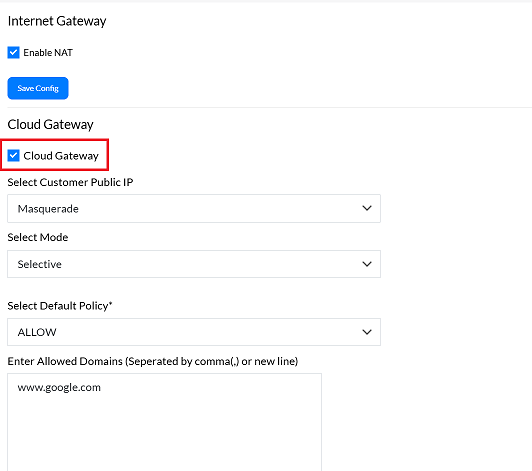
Task: Click the chevron arrow on Masquerade field
Action: (x=367, y=208)
